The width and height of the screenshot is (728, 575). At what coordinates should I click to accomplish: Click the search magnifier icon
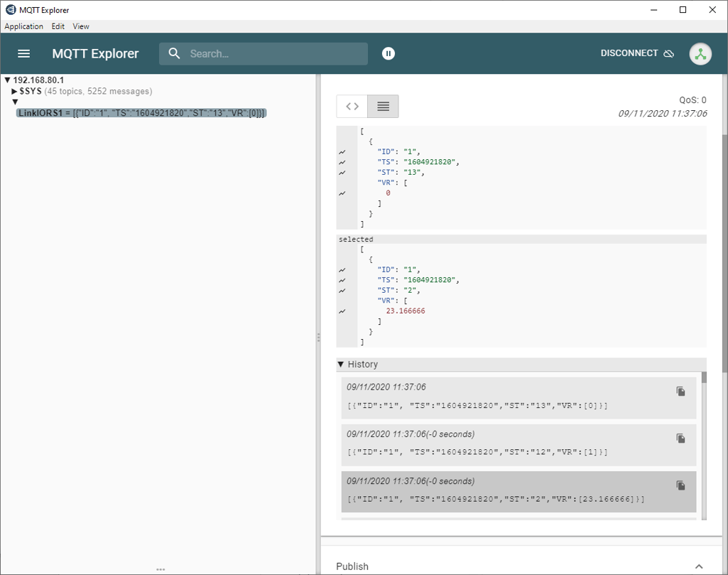[x=174, y=53]
